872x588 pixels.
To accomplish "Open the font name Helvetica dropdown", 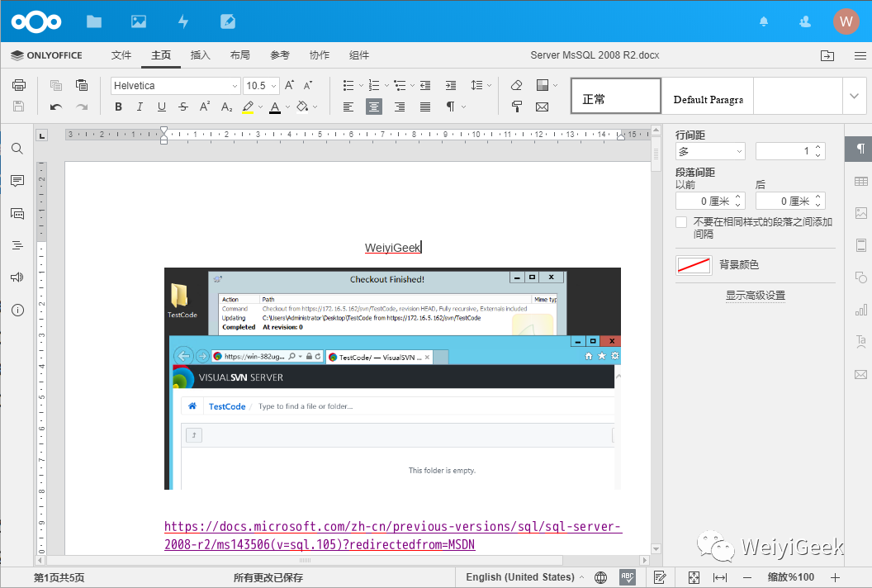I will [235, 86].
